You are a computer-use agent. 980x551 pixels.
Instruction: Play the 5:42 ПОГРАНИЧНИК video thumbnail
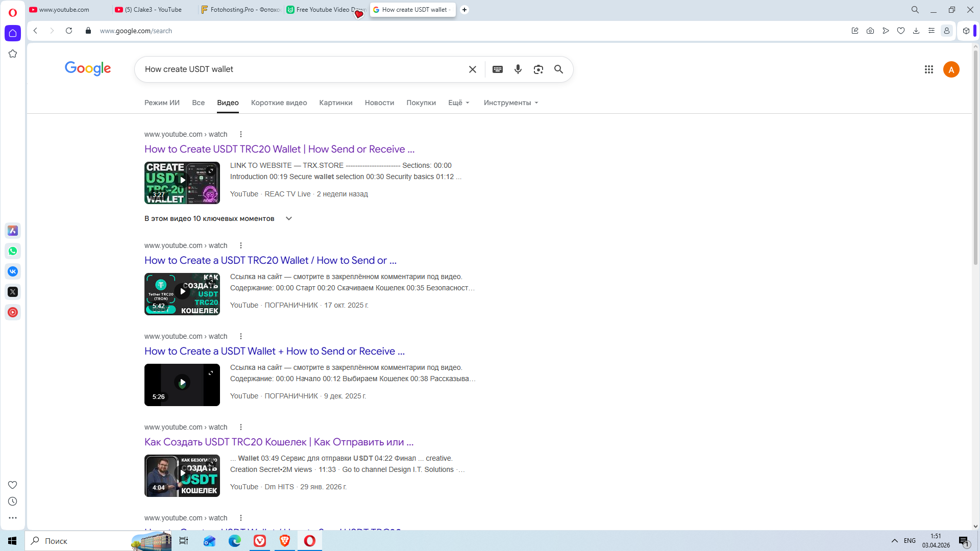[x=182, y=294]
